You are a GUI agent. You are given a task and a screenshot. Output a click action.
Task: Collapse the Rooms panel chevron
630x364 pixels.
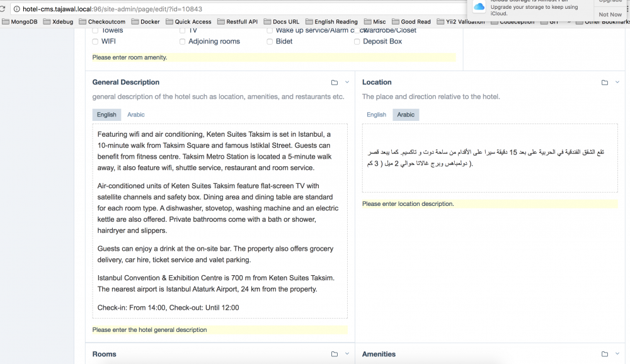coord(347,353)
